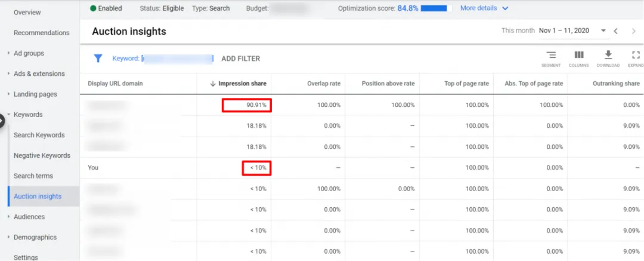Sort by Impression share column header
The height and width of the screenshot is (261, 644).
click(241, 84)
